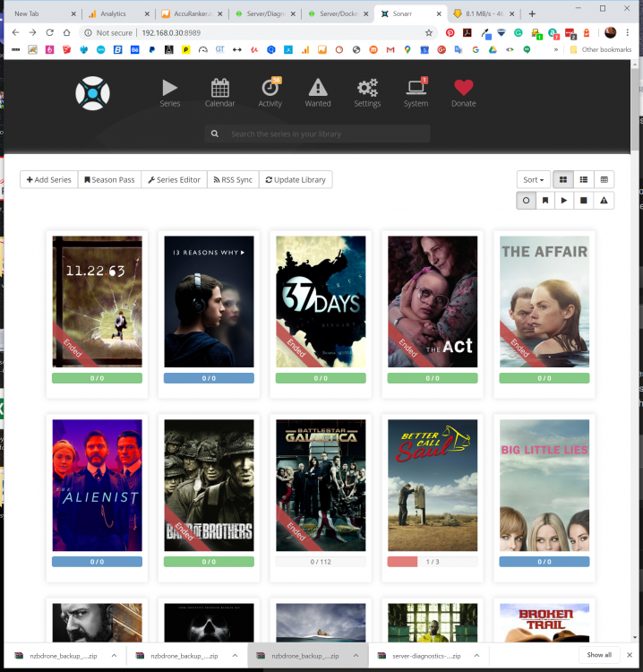Open the Band of Brothers poster

pyautogui.click(x=209, y=485)
